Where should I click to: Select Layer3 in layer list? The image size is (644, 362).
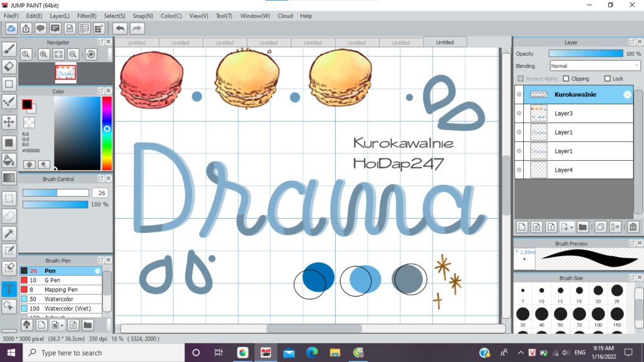click(574, 113)
